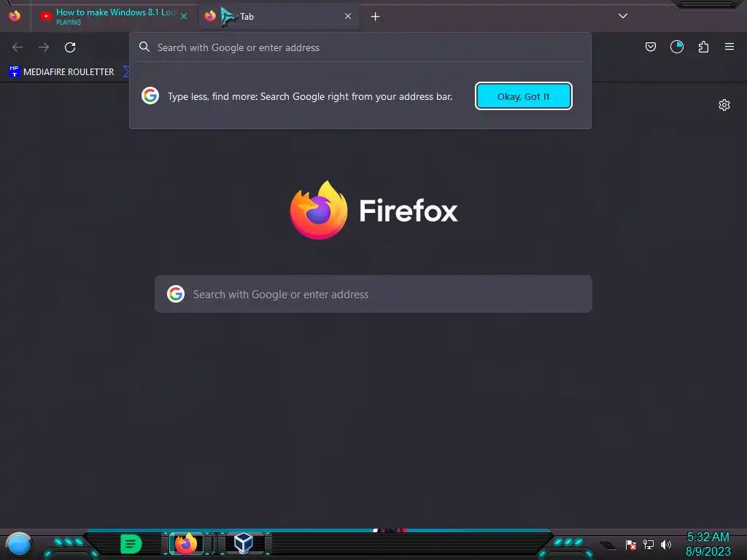Switch to the YouTube 'How to make Windows 8.1' tab
This screenshot has width=747, height=560.
(x=113, y=16)
